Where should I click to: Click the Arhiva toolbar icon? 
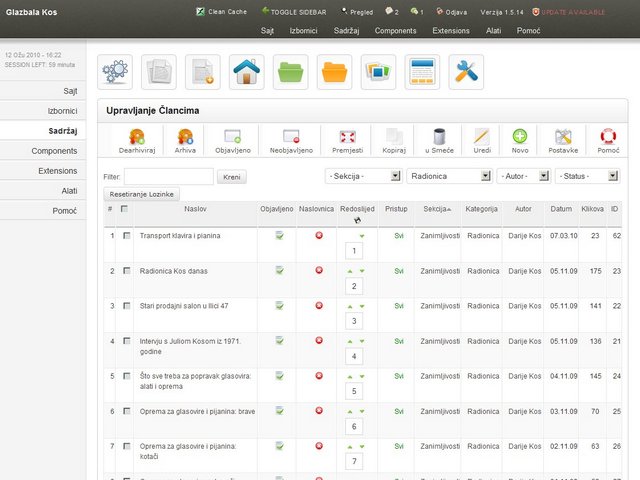pos(185,138)
